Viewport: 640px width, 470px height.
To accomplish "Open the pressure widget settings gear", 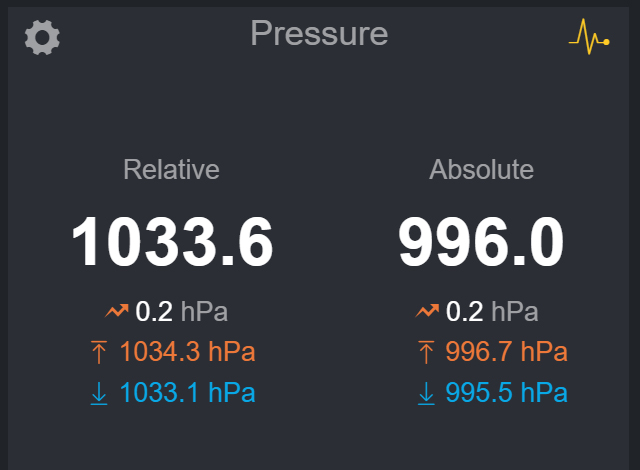I will pyautogui.click(x=42, y=38).
